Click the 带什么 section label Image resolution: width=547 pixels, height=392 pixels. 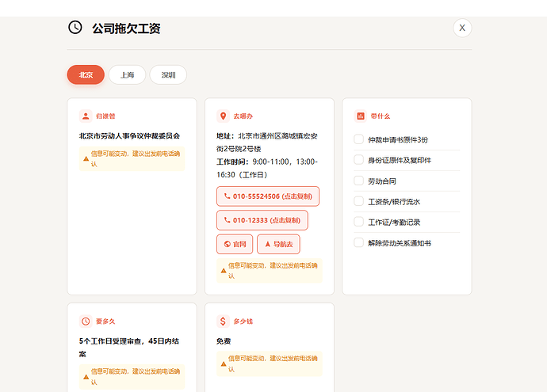tap(381, 116)
